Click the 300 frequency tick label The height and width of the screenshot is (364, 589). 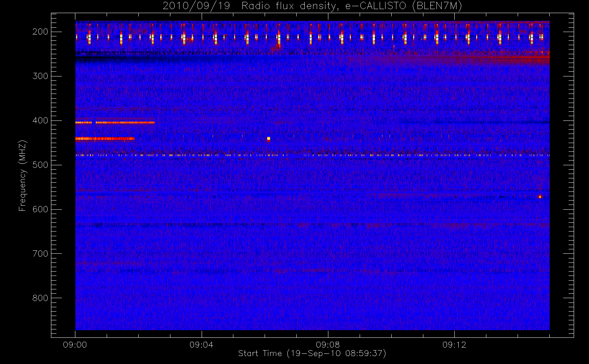[40, 76]
